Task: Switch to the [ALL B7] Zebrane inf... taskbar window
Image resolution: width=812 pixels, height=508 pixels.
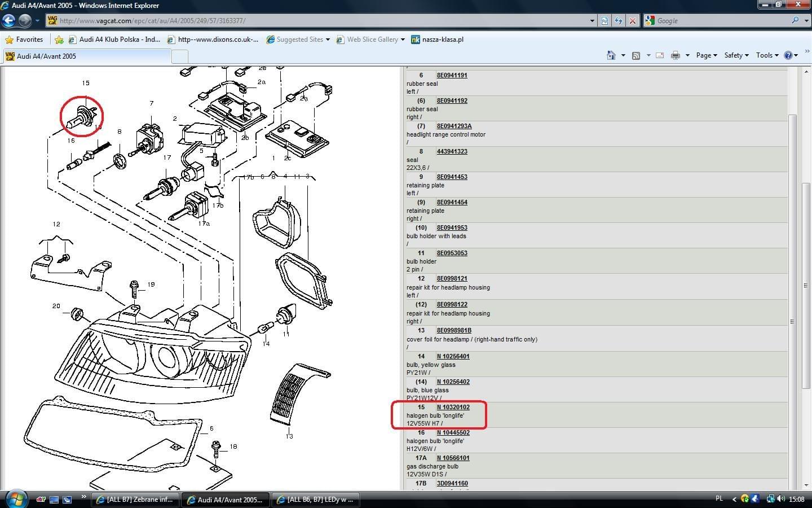Action: coord(135,500)
